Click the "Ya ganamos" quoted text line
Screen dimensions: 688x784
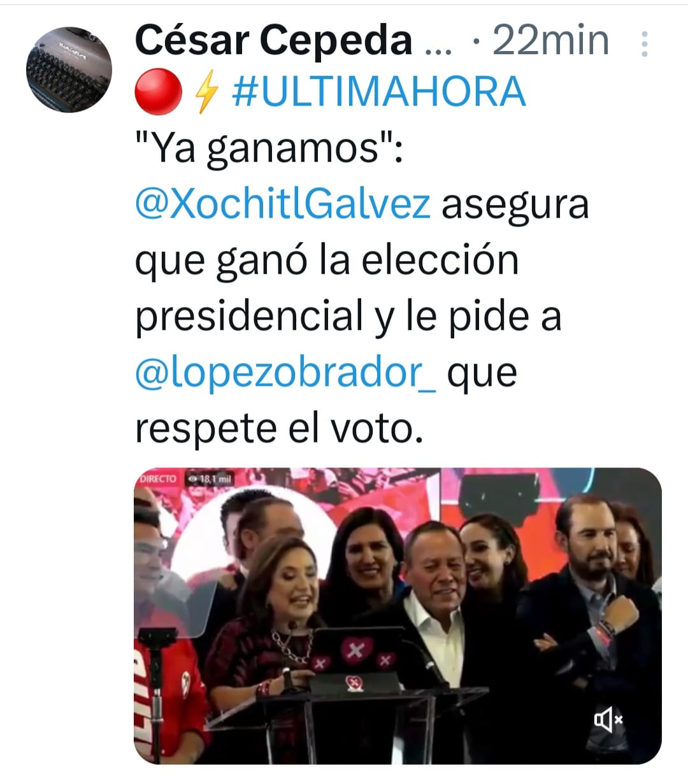[269, 150]
